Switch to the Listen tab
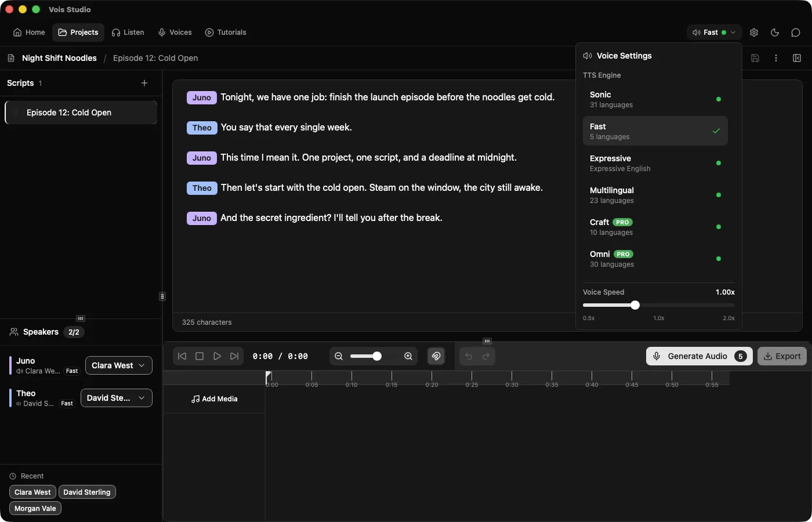This screenshot has height=522, width=812. (128, 32)
